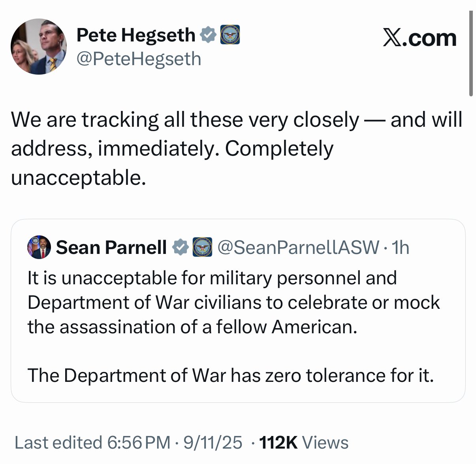Click the vertical scrollbar on the right
This screenshot has height=464, width=476.
[470, 53]
